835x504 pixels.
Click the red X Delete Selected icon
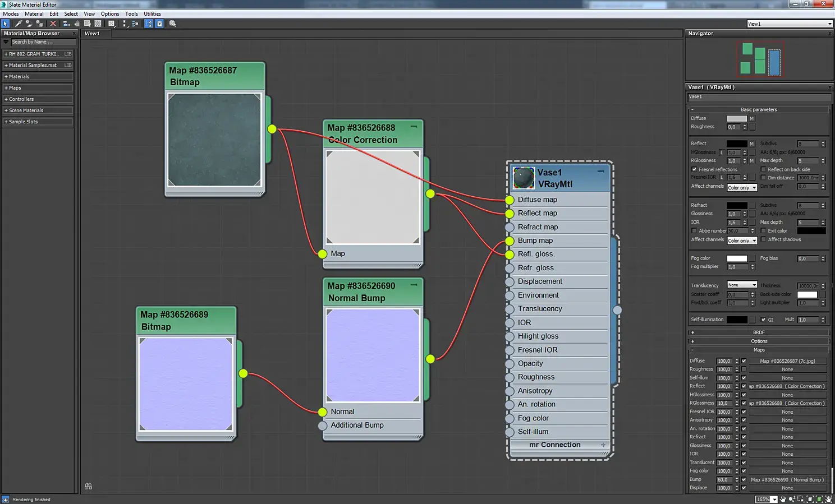(x=53, y=24)
